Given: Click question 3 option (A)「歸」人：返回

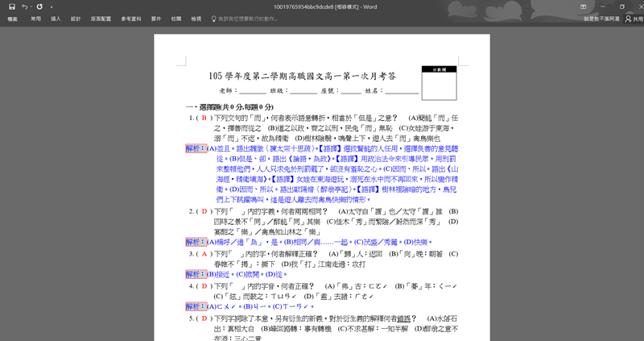Looking at the screenshot, I should pyautogui.click(x=356, y=254).
